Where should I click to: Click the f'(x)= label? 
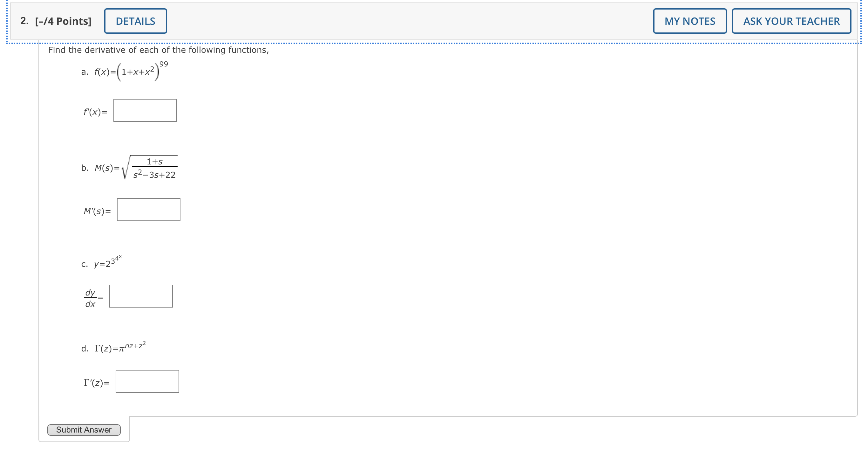95,112
